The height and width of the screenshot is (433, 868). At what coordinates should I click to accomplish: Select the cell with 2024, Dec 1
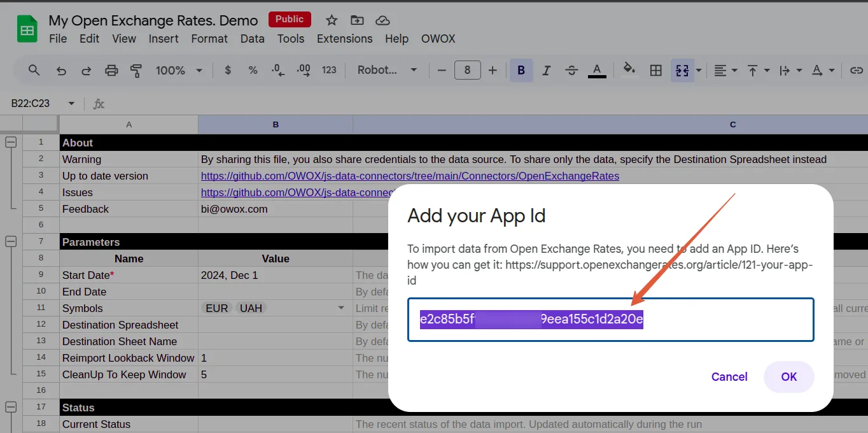276,275
